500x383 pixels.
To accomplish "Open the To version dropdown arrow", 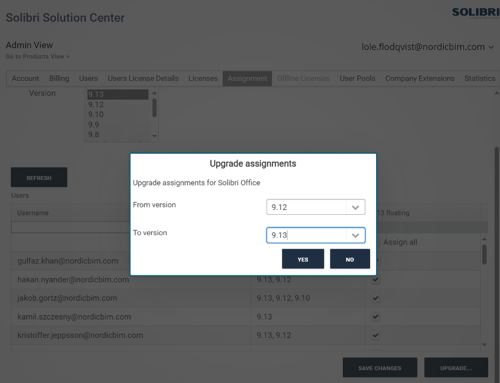I will (355, 235).
